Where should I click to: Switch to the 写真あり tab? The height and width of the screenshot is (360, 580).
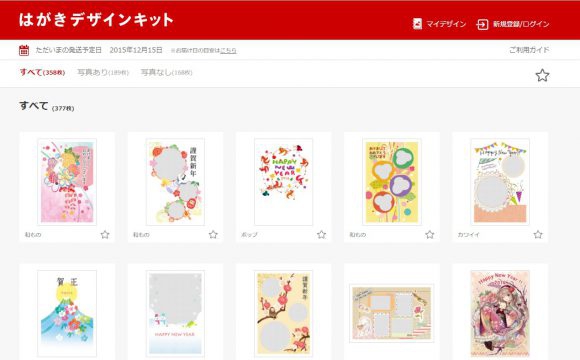[x=103, y=72]
